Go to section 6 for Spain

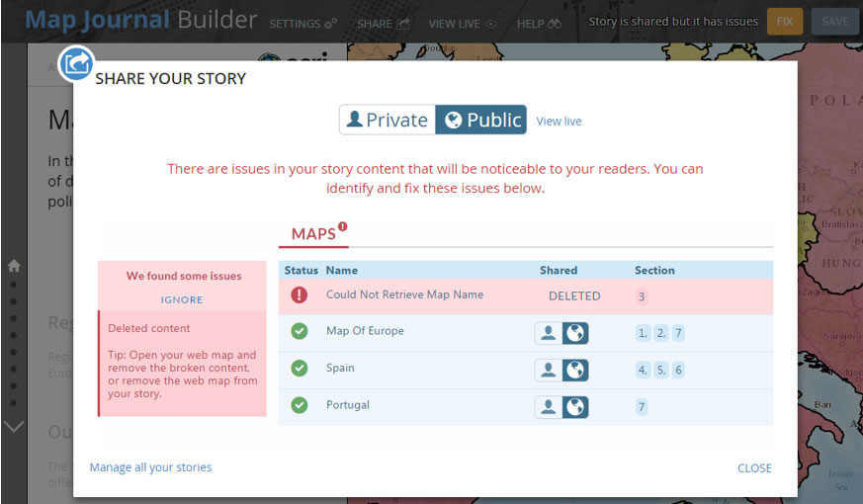point(678,370)
